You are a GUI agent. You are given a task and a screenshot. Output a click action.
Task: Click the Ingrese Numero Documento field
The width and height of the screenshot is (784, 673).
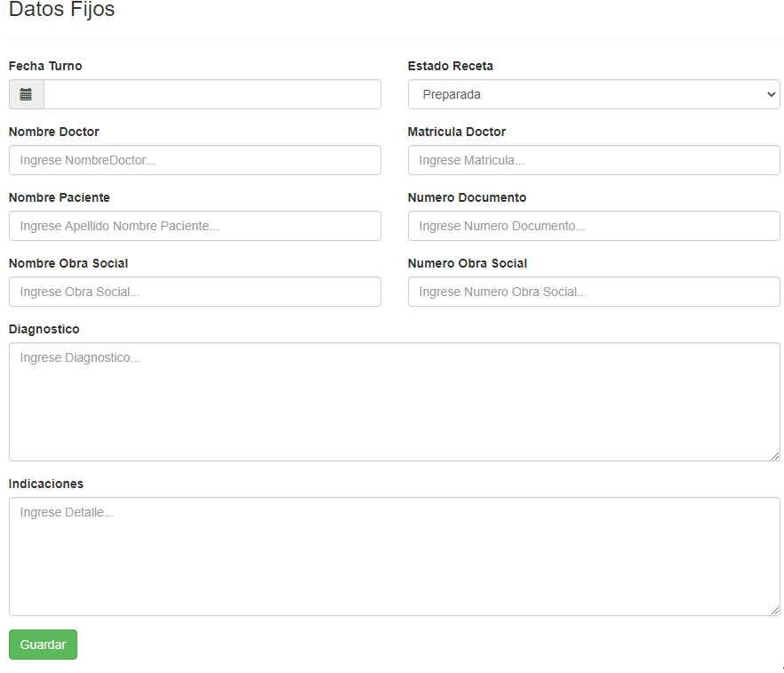point(593,226)
